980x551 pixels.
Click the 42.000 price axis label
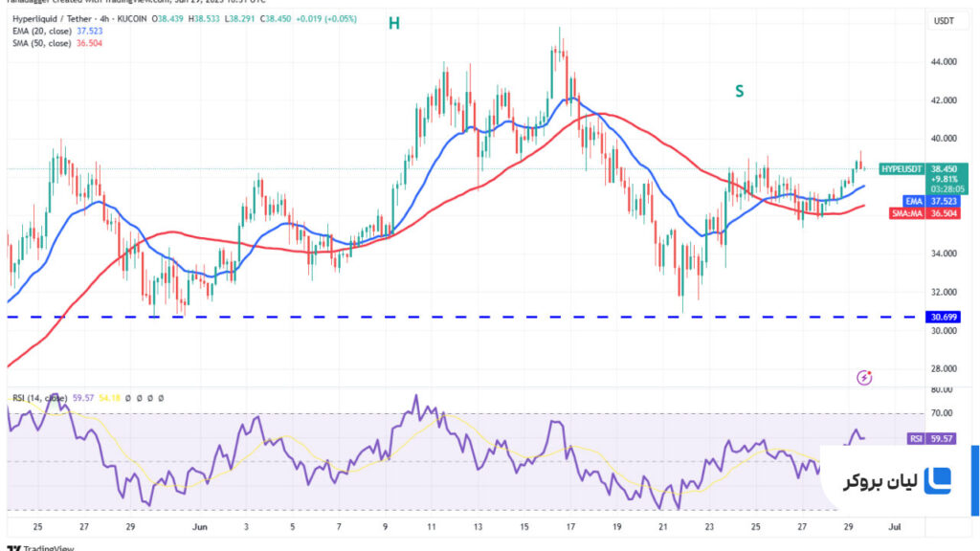[944, 99]
